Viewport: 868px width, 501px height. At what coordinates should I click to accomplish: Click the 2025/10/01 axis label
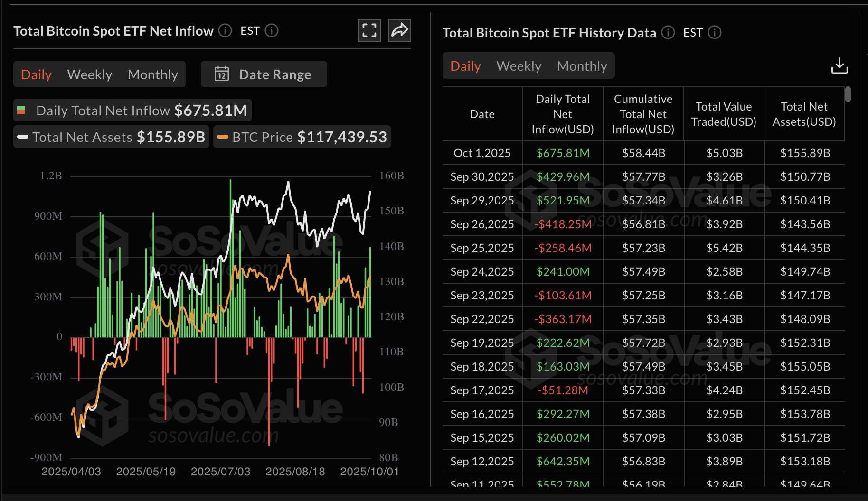369,471
